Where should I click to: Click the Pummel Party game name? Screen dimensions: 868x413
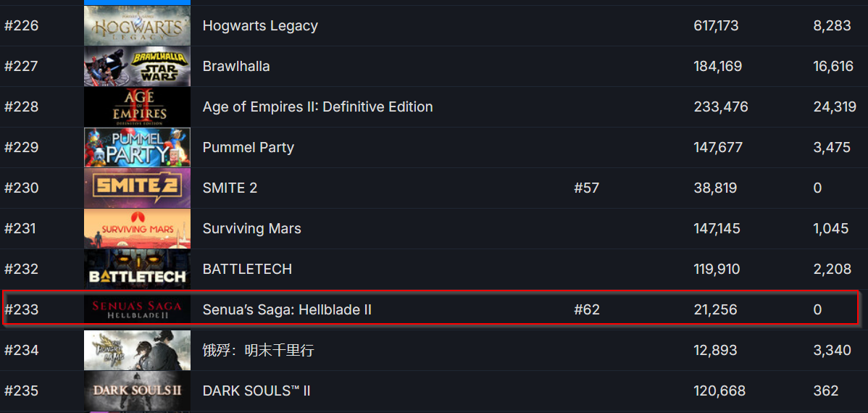coord(248,147)
